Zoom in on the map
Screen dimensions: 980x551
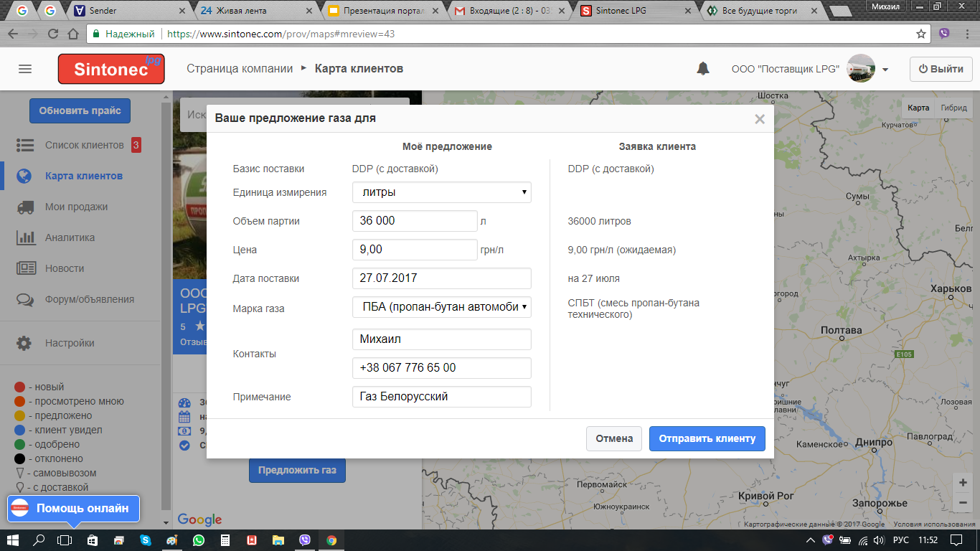pyautogui.click(x=963, y=483)
